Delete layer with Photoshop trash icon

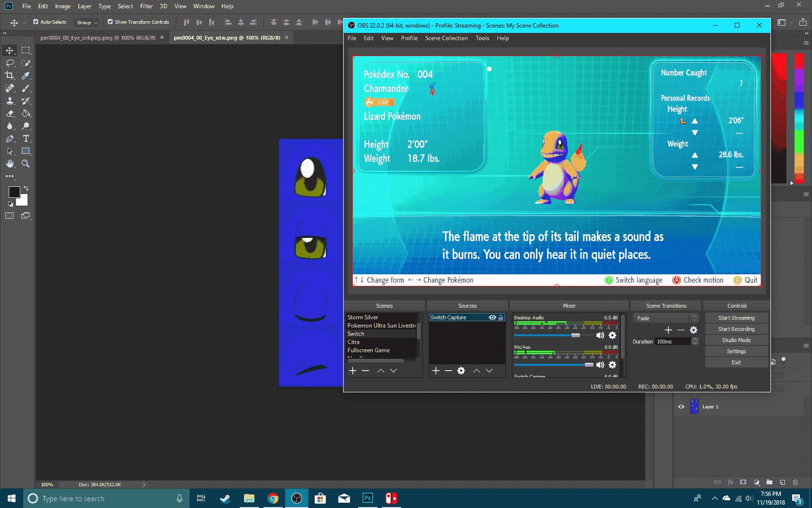795,482
